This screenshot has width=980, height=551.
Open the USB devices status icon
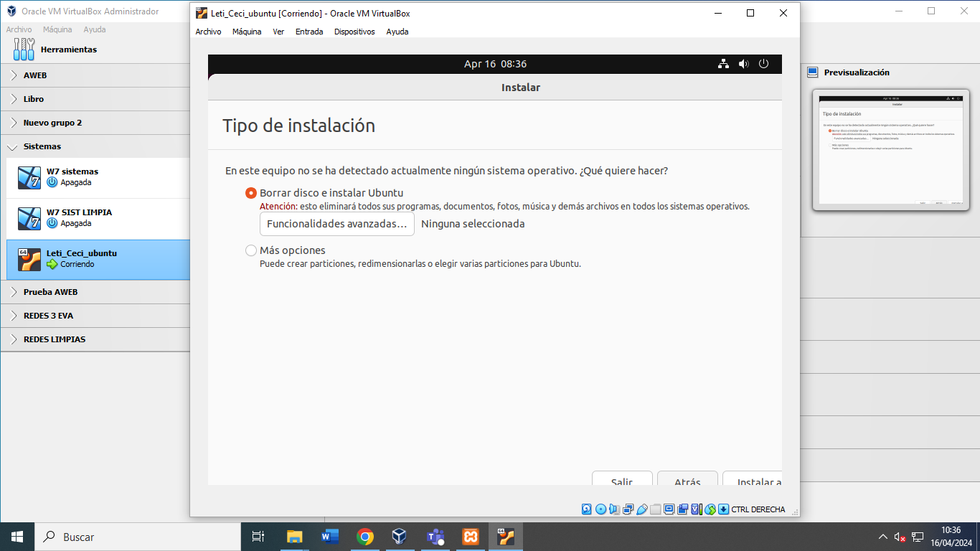click(x=642, y=509)
